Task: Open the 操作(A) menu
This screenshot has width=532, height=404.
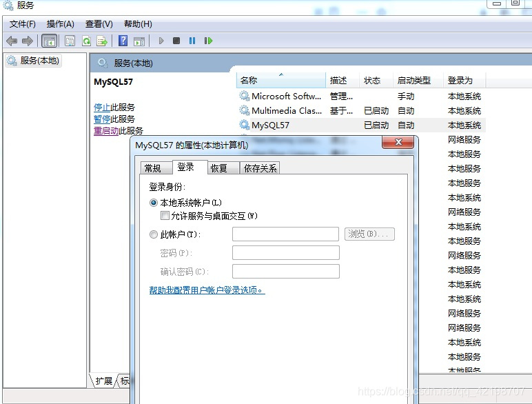Action: [61, 24]
